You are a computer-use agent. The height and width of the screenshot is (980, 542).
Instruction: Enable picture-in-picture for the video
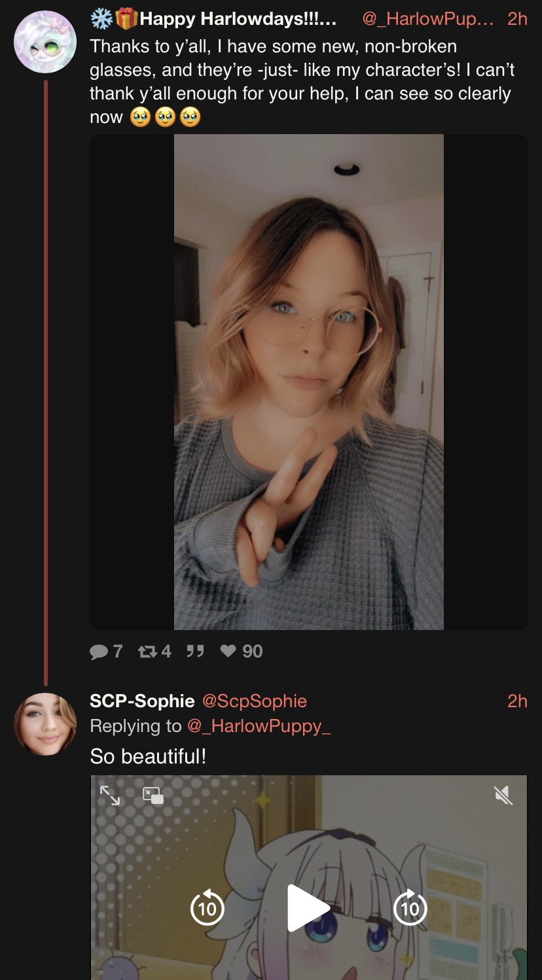tap(153, 796)
